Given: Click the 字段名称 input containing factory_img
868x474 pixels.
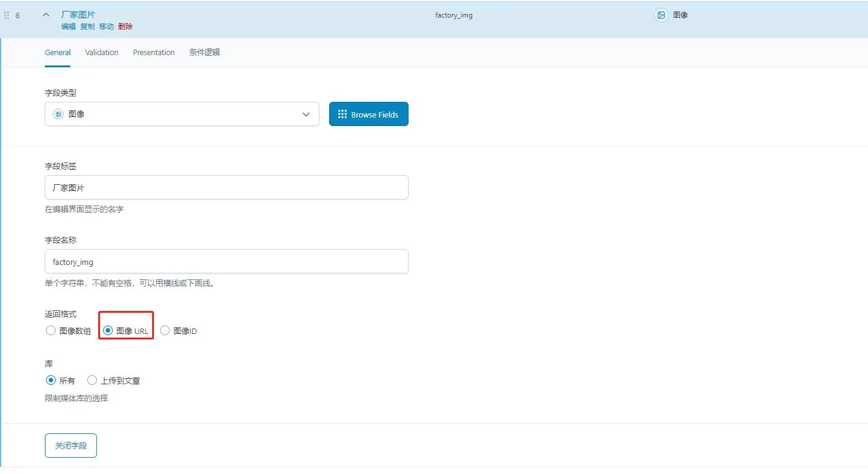Looking at the screenshot, I should pos(226,262).
